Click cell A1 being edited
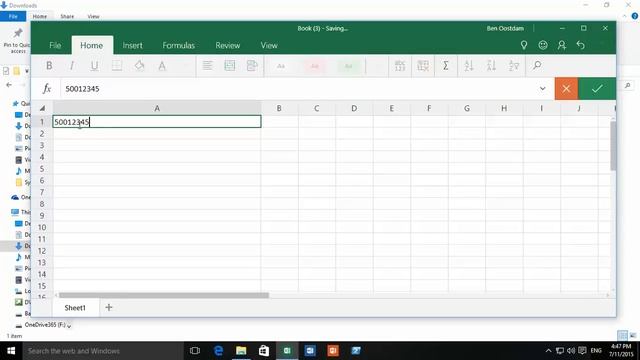The width and height of the screenshot is (640, 360). coord(157,122)
